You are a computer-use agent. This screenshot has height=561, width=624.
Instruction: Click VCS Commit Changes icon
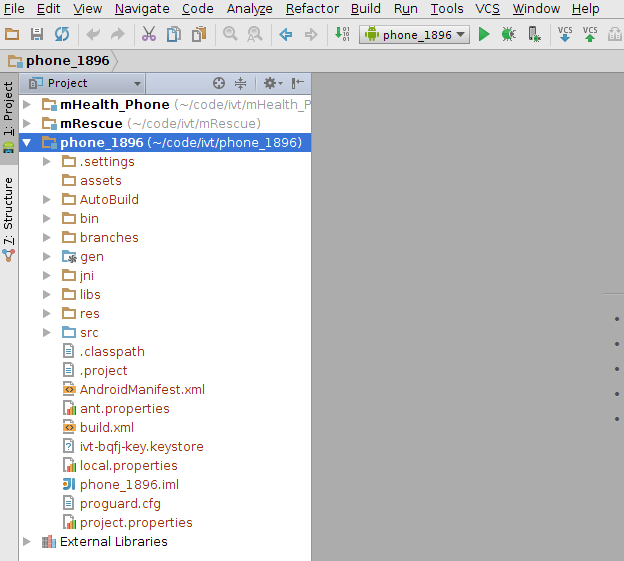click(590, 35)
